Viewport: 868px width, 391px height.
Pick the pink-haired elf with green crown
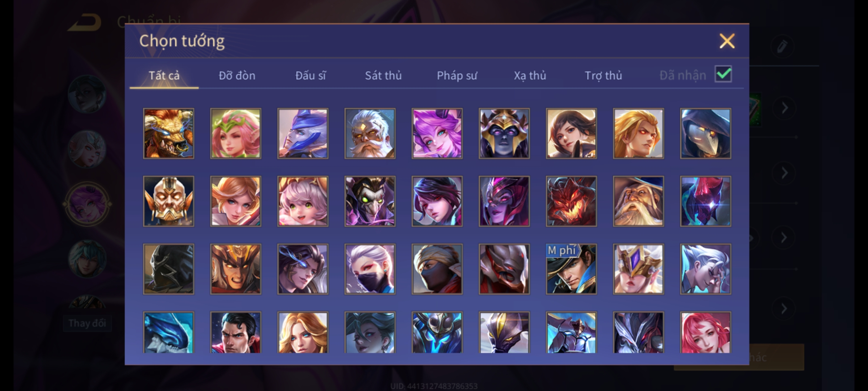(235, 133)
